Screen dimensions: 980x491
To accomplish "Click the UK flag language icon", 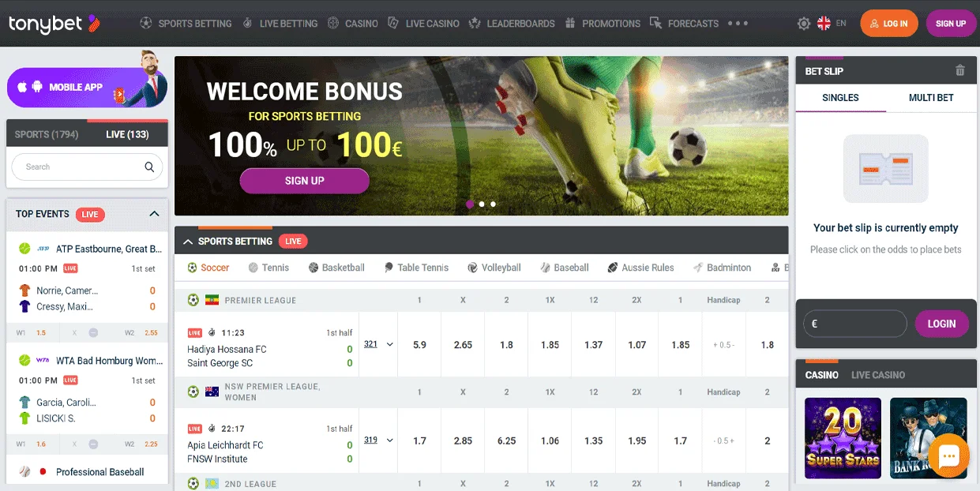I will pyautogui.click(x=824, y=24).
